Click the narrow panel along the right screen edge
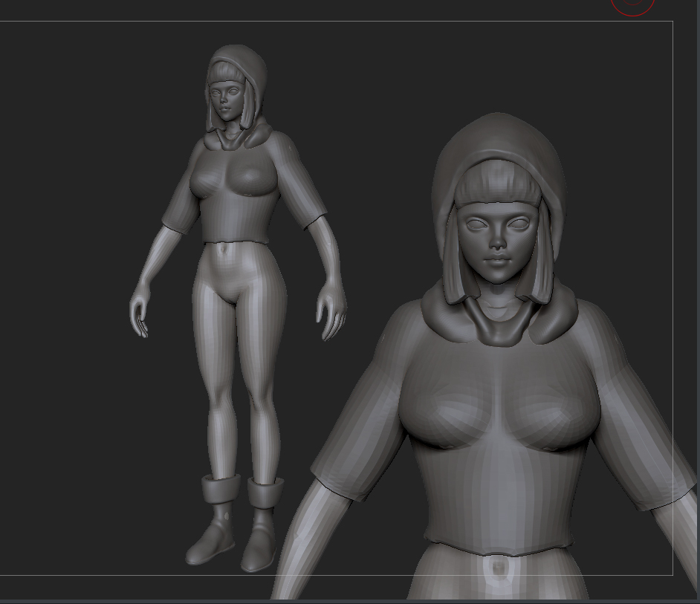The image size is (700, 604). point(696,297)
